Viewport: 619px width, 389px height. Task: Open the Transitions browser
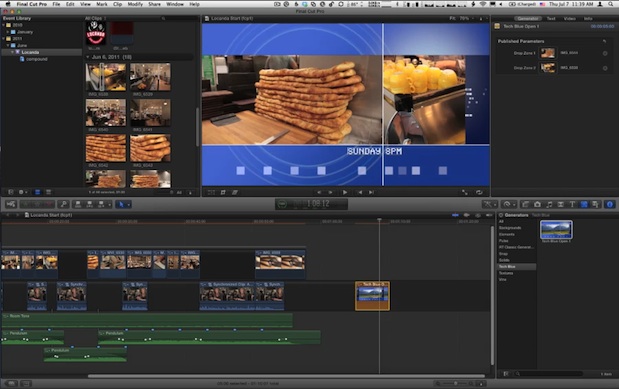561,204
